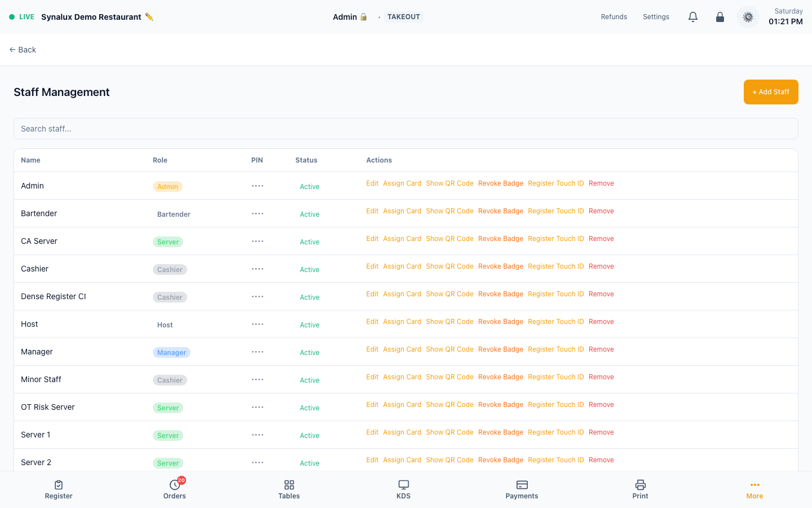The height and width of the screenshot is (508, 812).
Task: Register Touch ID for Manager
Action: (x=556, y=349)
